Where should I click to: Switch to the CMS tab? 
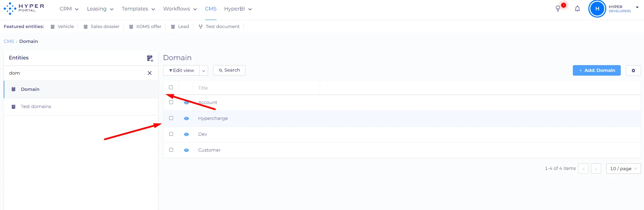(x=211, y=9)
